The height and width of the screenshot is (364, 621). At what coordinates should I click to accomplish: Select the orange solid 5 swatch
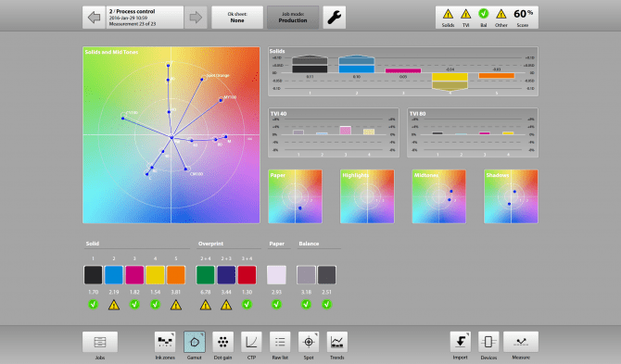(x=176, y=275)
